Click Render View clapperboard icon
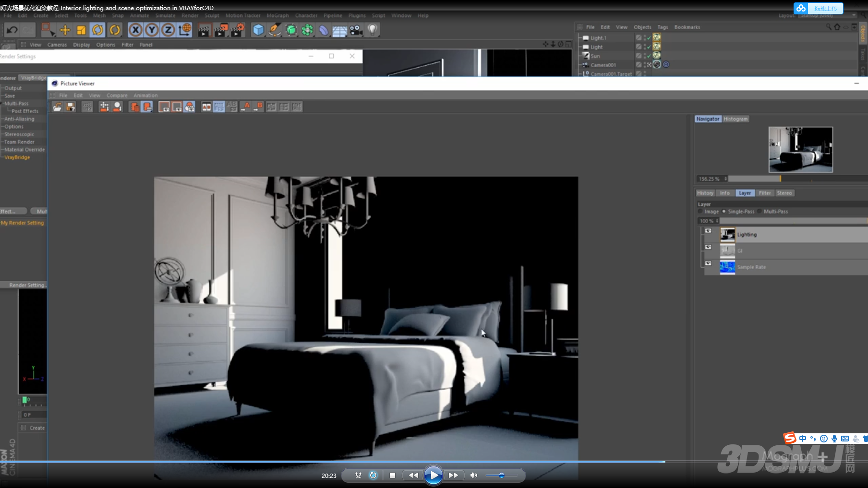868x488 pixels. pyautogui.click(x=204, y=30)
